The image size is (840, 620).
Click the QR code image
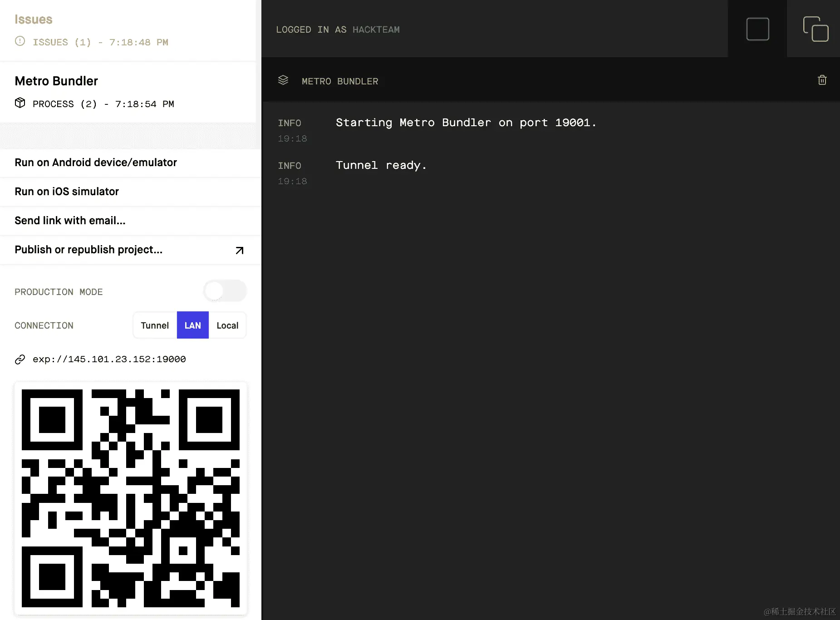[x=131, y=498]
